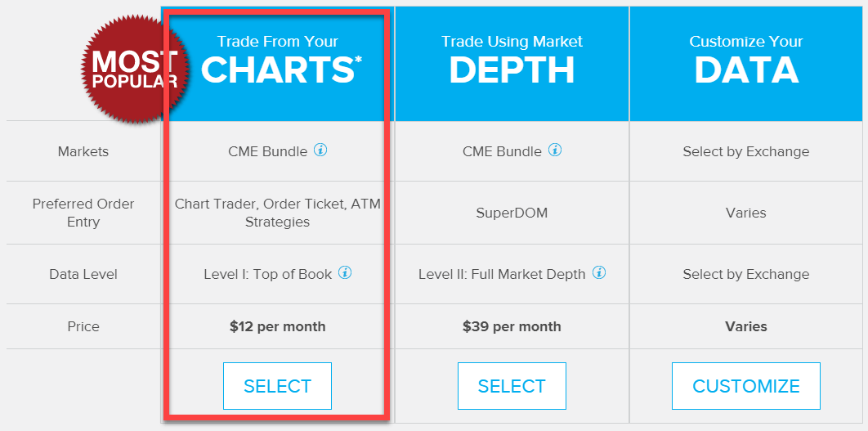
Task: Click the Preferred Order Entry row label
Action: [83, 213]
